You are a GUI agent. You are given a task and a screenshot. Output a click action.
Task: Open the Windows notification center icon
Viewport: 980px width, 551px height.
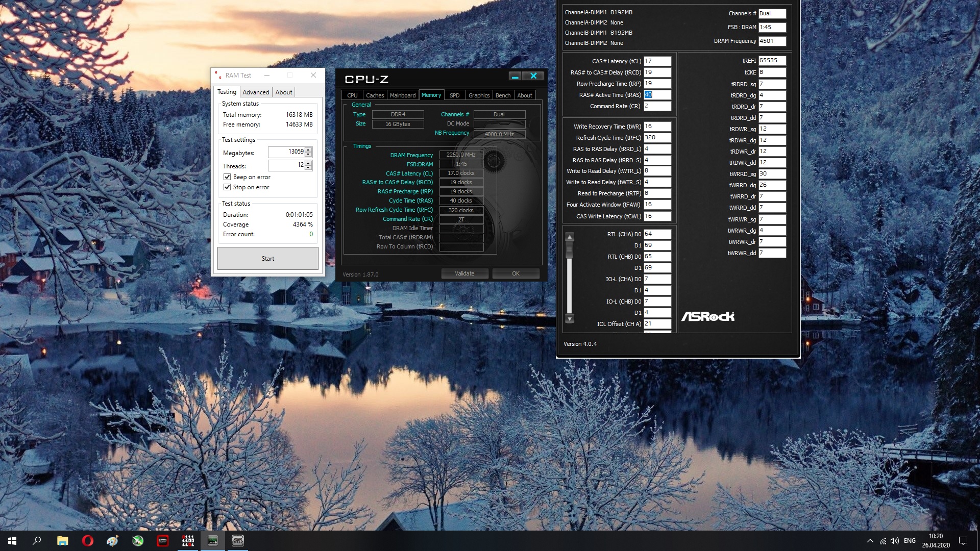tap(963, 541)
